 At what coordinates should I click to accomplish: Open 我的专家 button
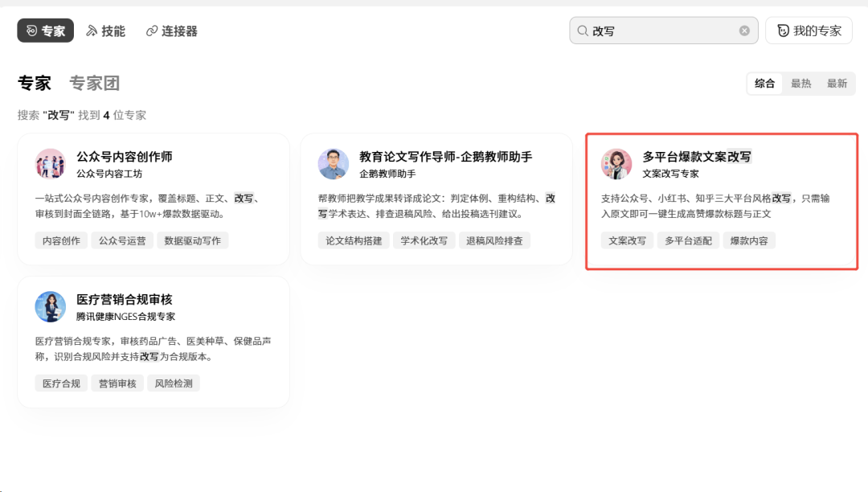point(809,31)
